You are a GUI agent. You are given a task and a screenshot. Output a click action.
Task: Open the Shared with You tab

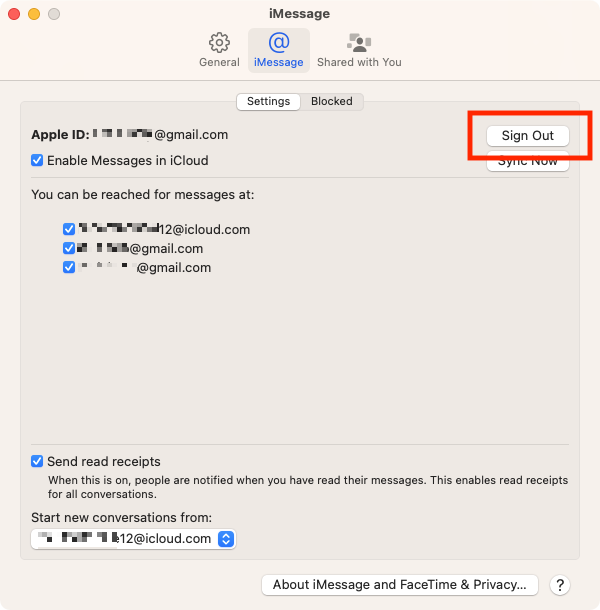pos(359,50)
